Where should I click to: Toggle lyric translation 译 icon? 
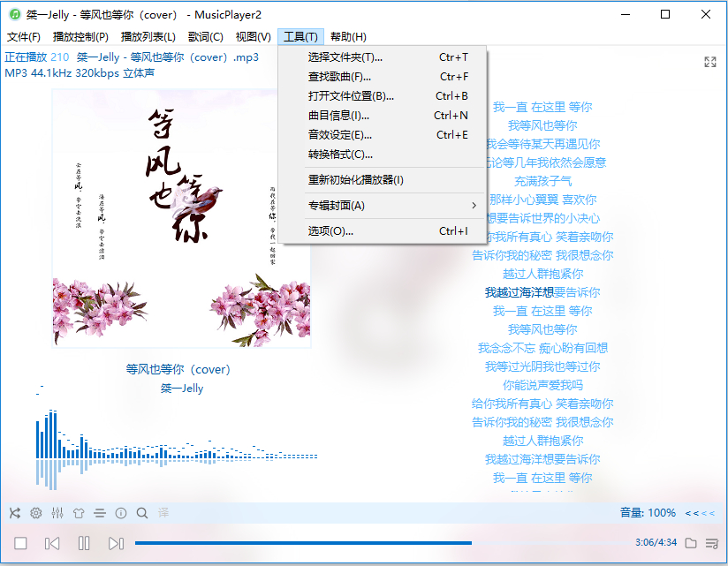tap(163, 513)
